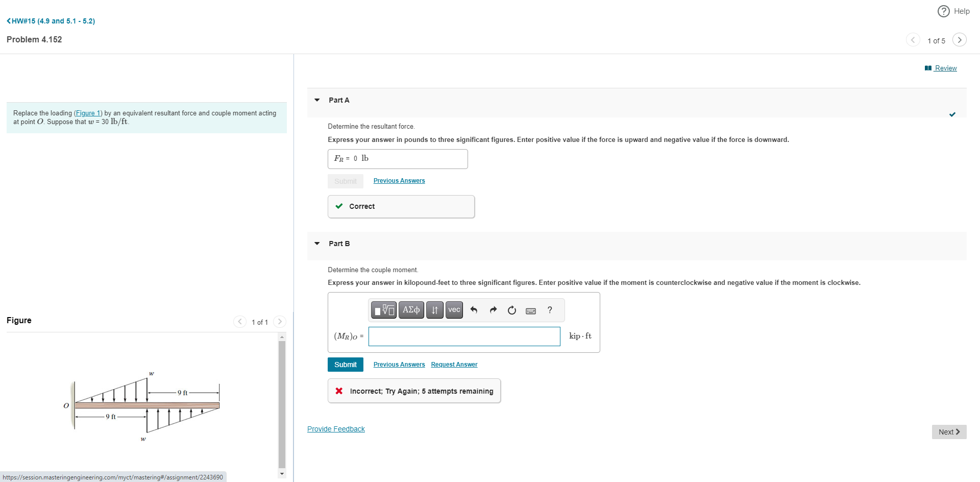Click the up-down arrows subscript tool
The image size is (980, 482).
[x=435, y=310]
